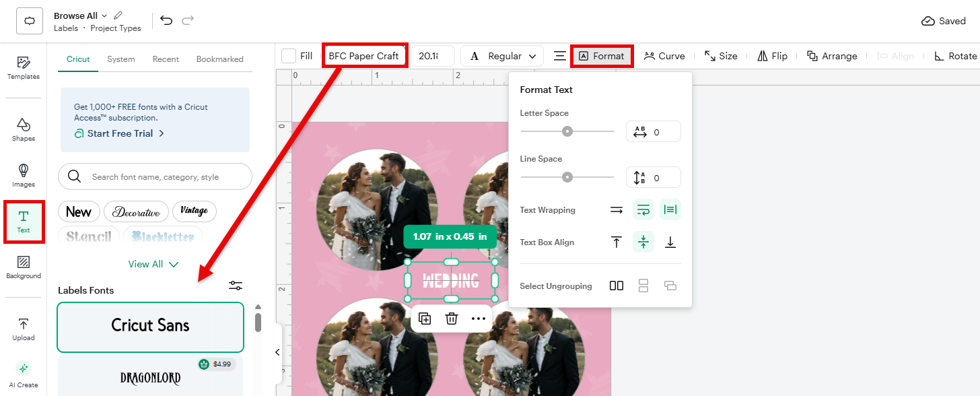
Task: Ungroup text to lines
Action: click(x=643, y=286)
